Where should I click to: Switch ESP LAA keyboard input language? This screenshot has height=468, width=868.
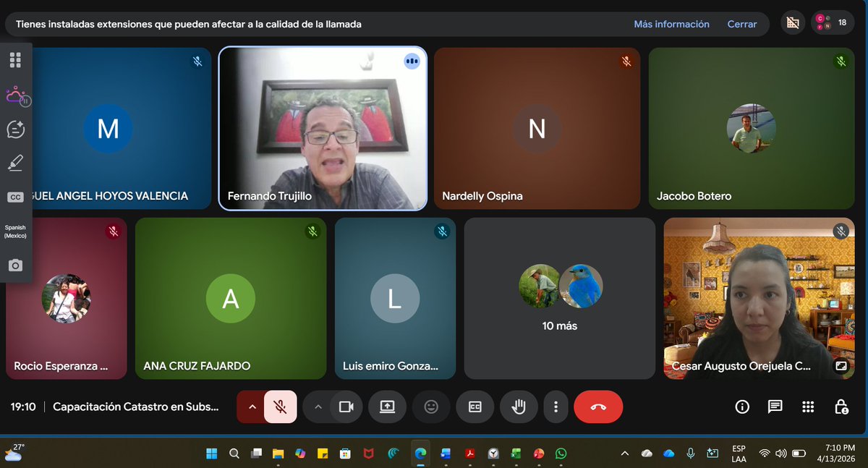click(x=739, y=453)
